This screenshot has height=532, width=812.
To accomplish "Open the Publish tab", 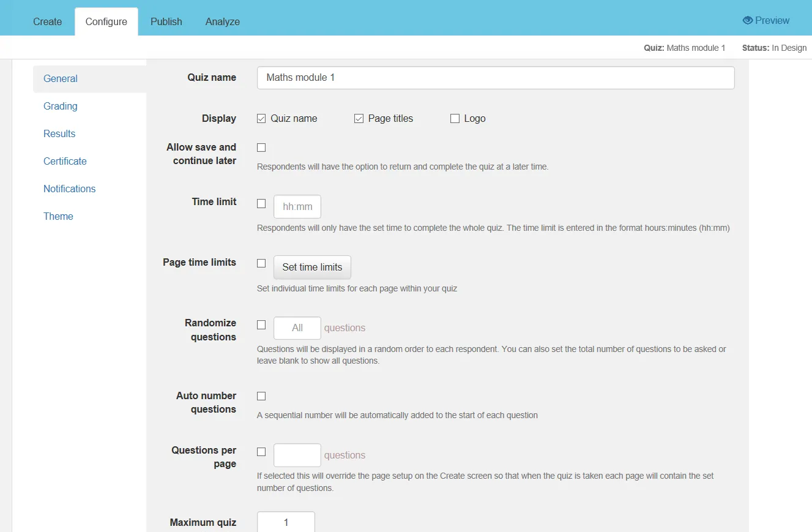I will point(166,21).
